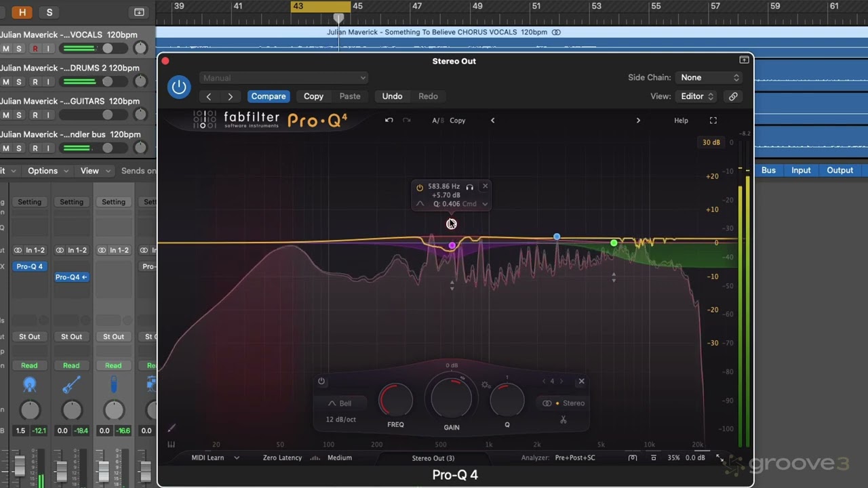Toggle the A/B state switch in Pro-Q
868x488 pixels.
click(438, 121)
